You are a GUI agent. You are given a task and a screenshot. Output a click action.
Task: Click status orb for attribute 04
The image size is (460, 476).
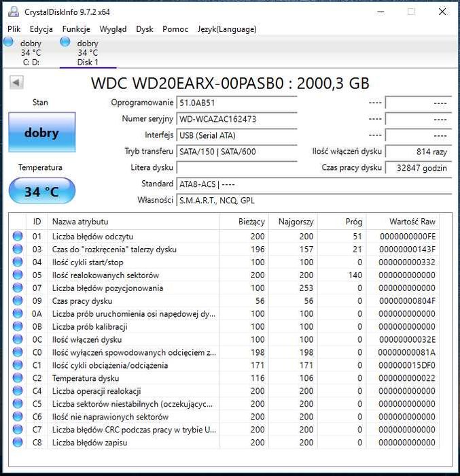18,262
